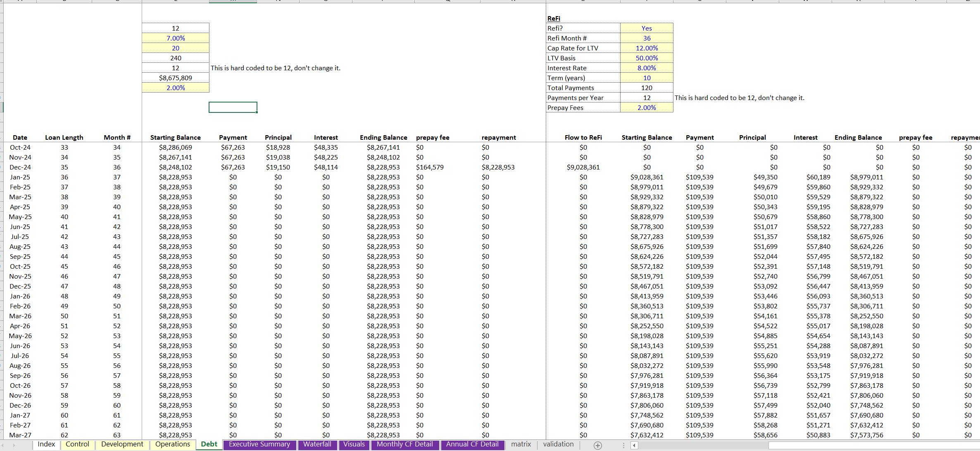Select Prepay Fees value 2.00% in ReFi
Viewport: 980px width, 451px height.
click(647, 107)
